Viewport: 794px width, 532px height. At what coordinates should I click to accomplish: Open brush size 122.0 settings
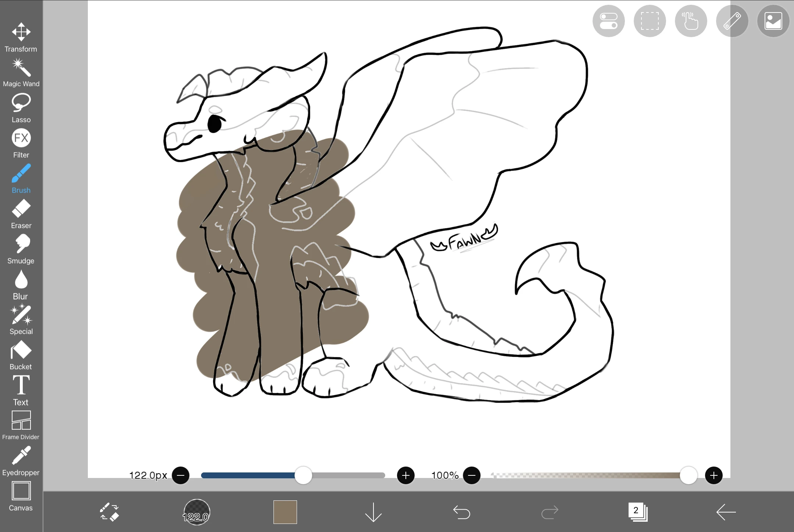click(x=197, y=512)
